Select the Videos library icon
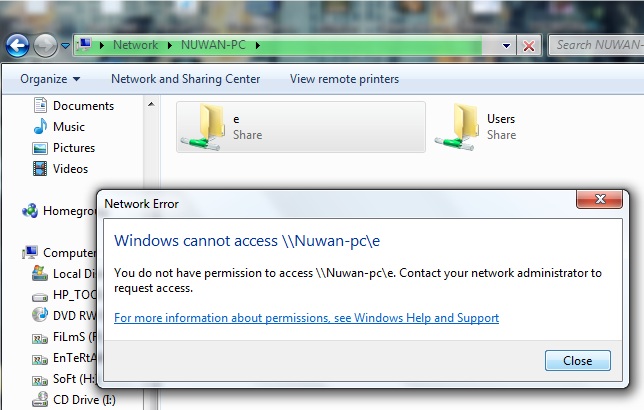The height and width of the screenshot is (410, 644). pyautogui.click(x=40, y=168)
